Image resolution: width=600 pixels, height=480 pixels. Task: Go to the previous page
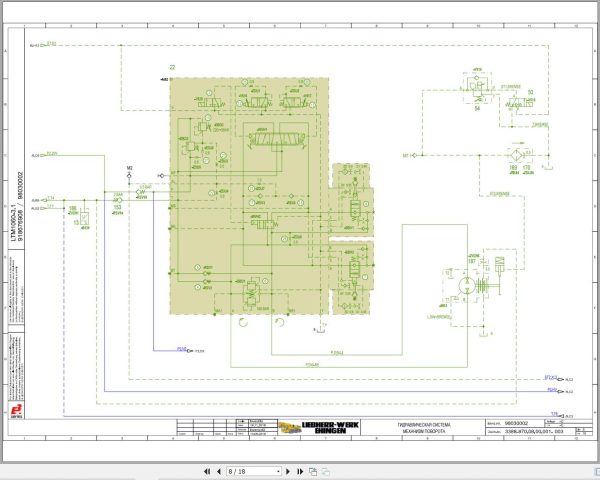click(x=219, y=472)
